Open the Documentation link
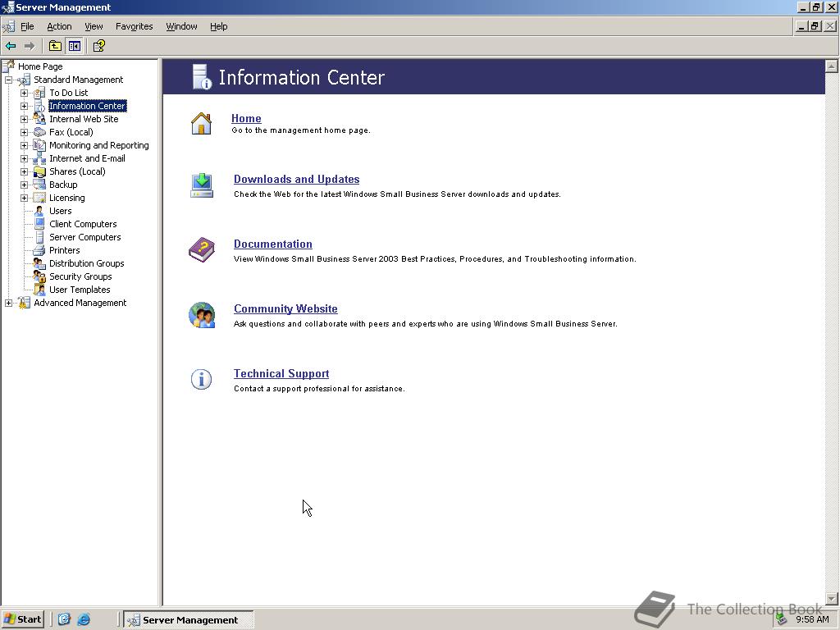 coord(272,244)
